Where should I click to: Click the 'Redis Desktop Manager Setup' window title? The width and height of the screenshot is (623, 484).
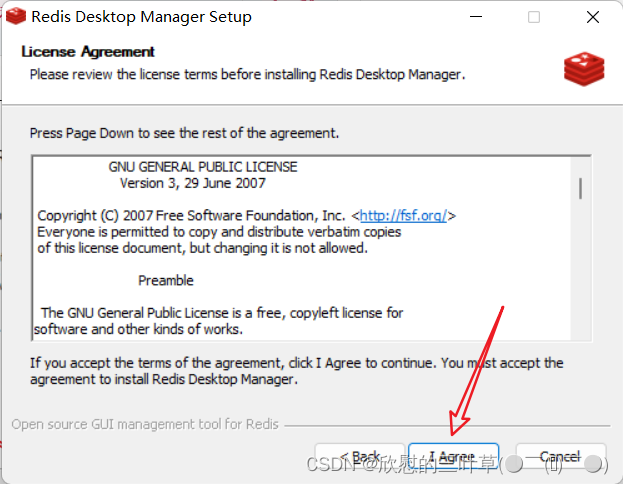tap(141, 17)
